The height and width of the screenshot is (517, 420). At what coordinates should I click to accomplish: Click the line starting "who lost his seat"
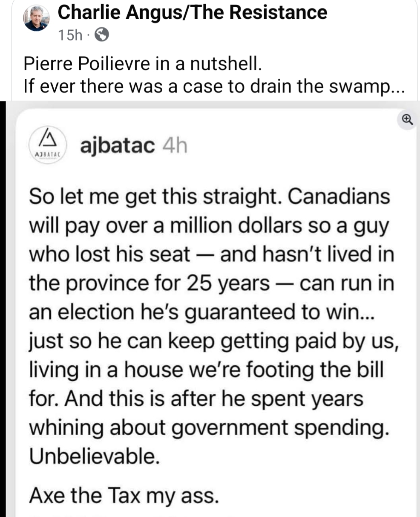[211, 254]
